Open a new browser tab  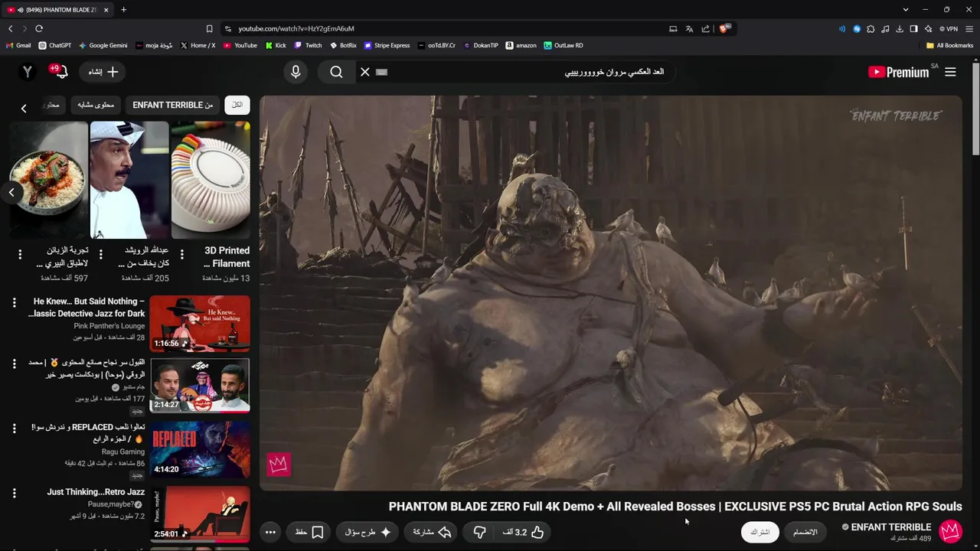click(123, 9)
